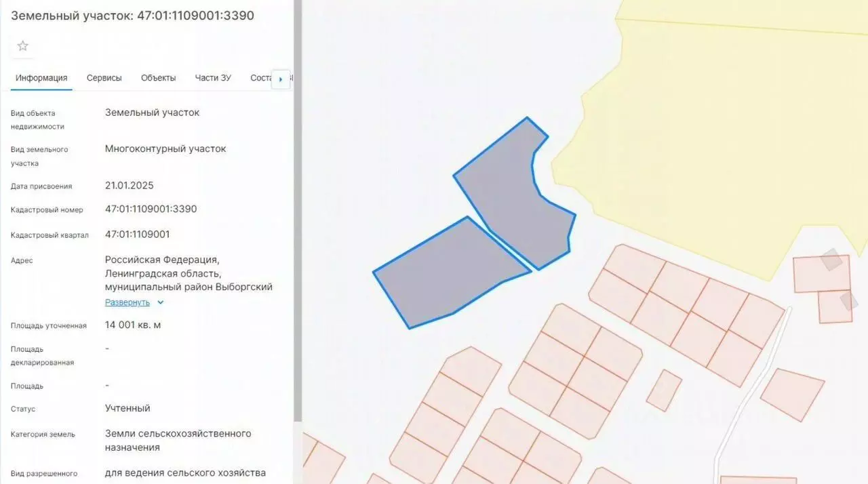Click the panel title Земельный участок heading

pos(133,15)
